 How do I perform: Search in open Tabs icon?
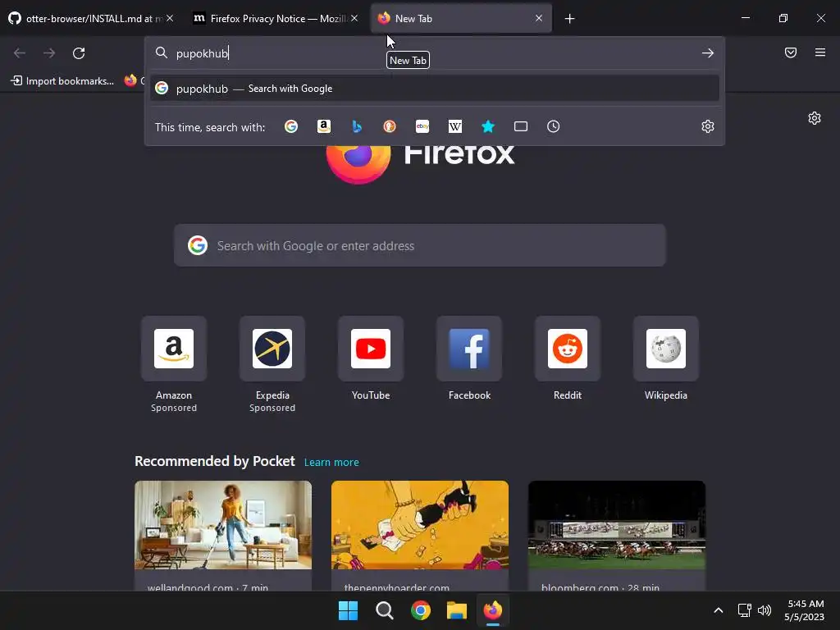pos(521,126)
